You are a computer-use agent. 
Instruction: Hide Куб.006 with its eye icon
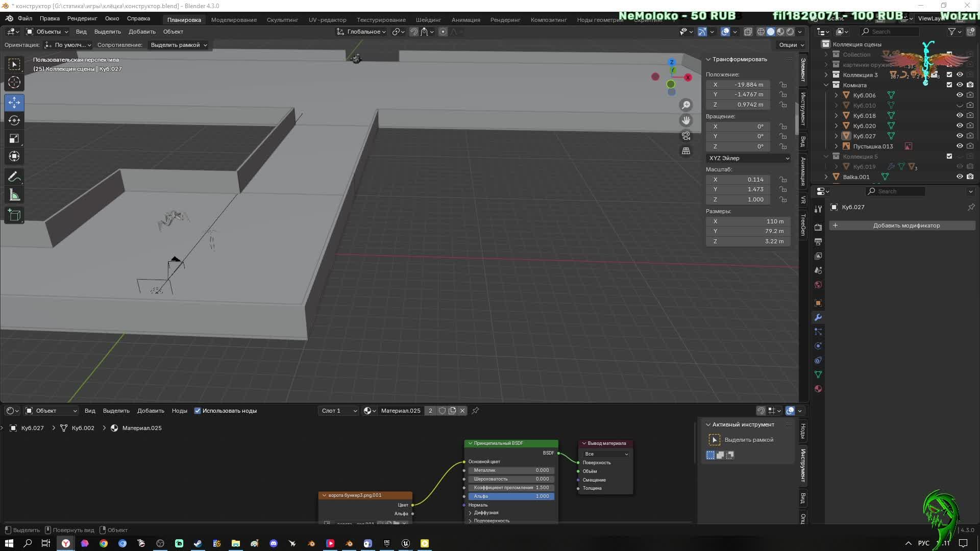point(960,95)
